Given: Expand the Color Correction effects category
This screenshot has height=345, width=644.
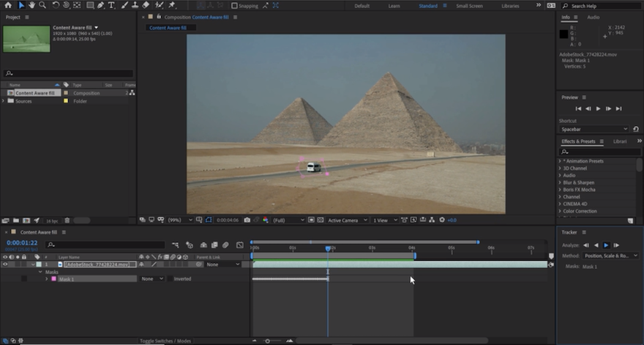Looking at the screenshot, I should coord(561,211).
